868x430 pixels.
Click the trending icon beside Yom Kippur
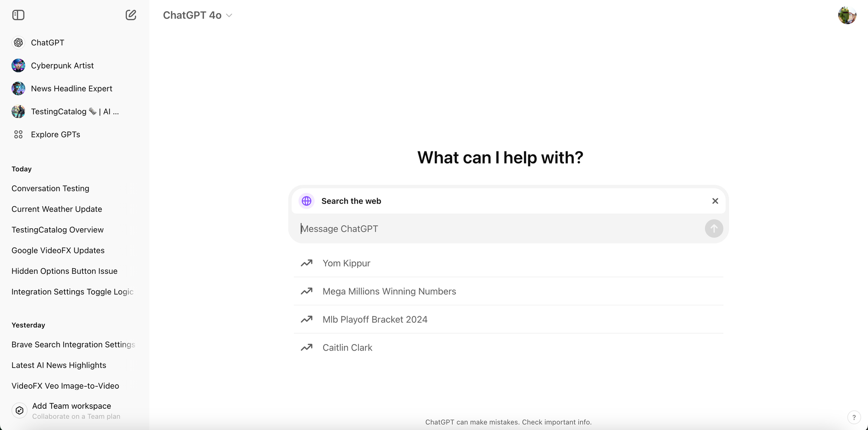(307, 263)
